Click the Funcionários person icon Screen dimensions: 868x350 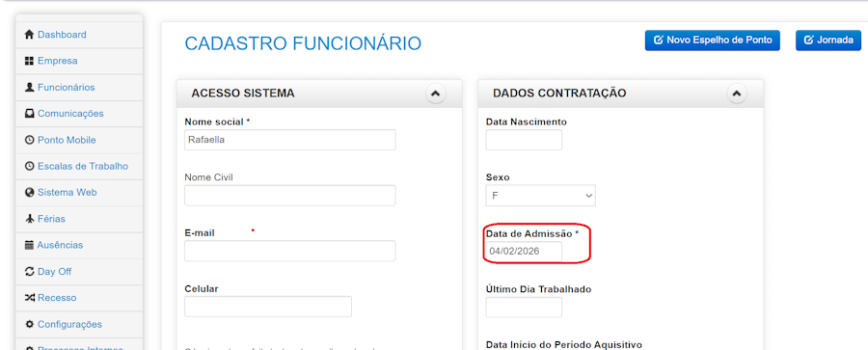[x=30, y=88]
